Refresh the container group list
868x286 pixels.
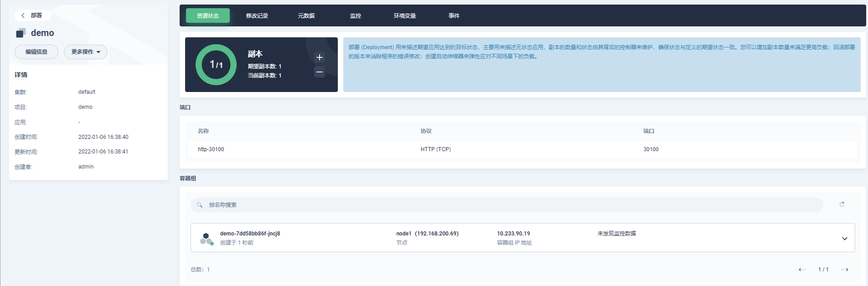click(842, 204)
